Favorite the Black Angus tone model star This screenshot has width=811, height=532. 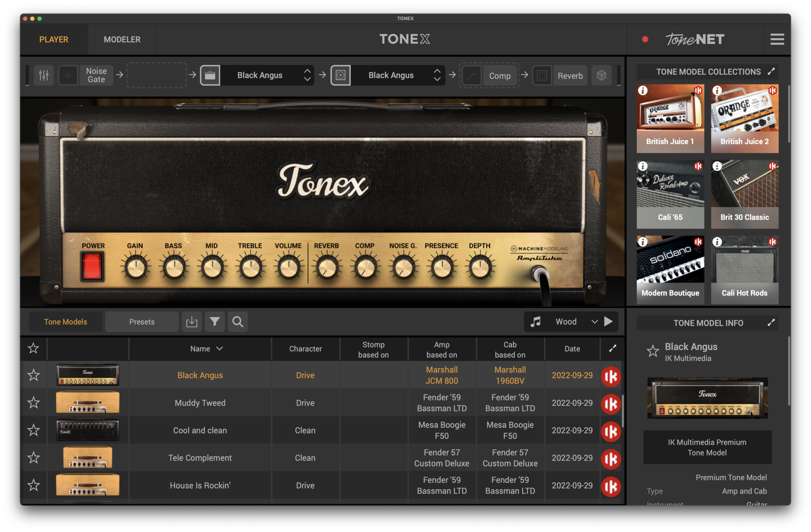click(x=34, y=375)
